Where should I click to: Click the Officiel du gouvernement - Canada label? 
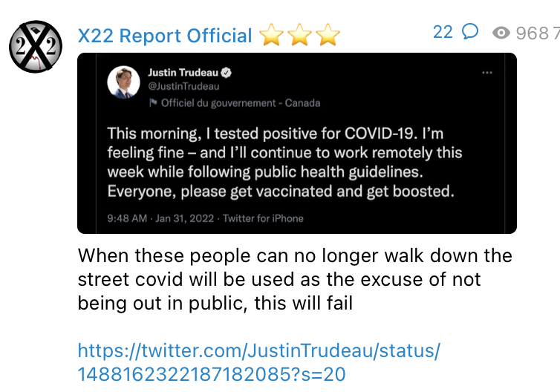tap(241, 103)
